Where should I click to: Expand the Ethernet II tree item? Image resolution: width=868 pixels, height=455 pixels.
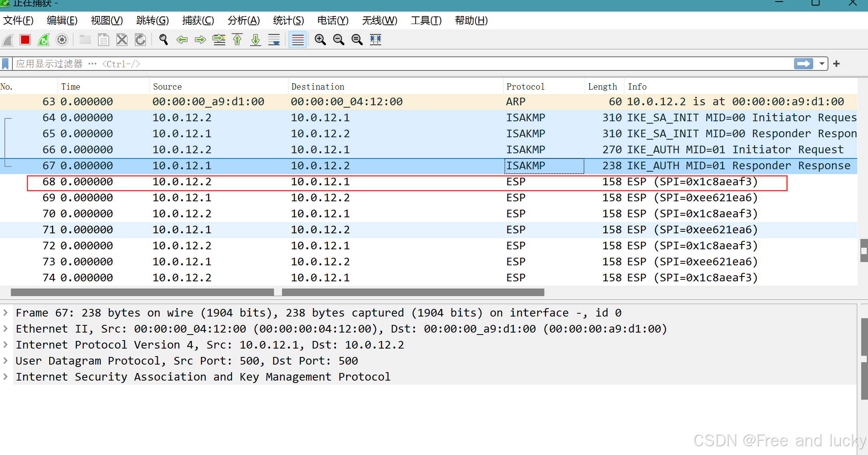tap(6, 329)
